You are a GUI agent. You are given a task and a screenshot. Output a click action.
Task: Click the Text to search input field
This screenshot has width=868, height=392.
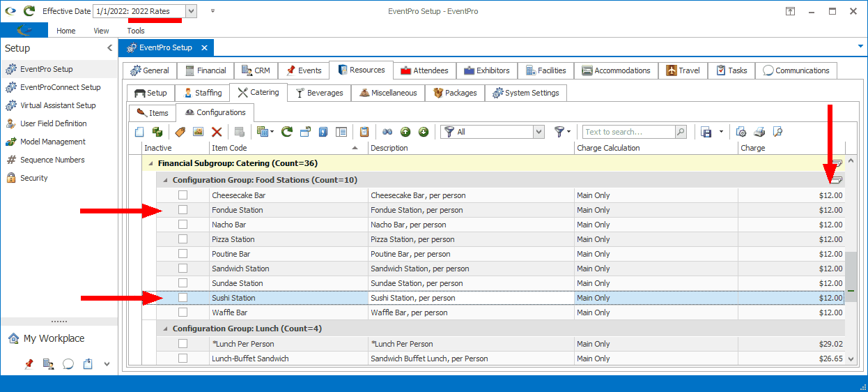628,132
